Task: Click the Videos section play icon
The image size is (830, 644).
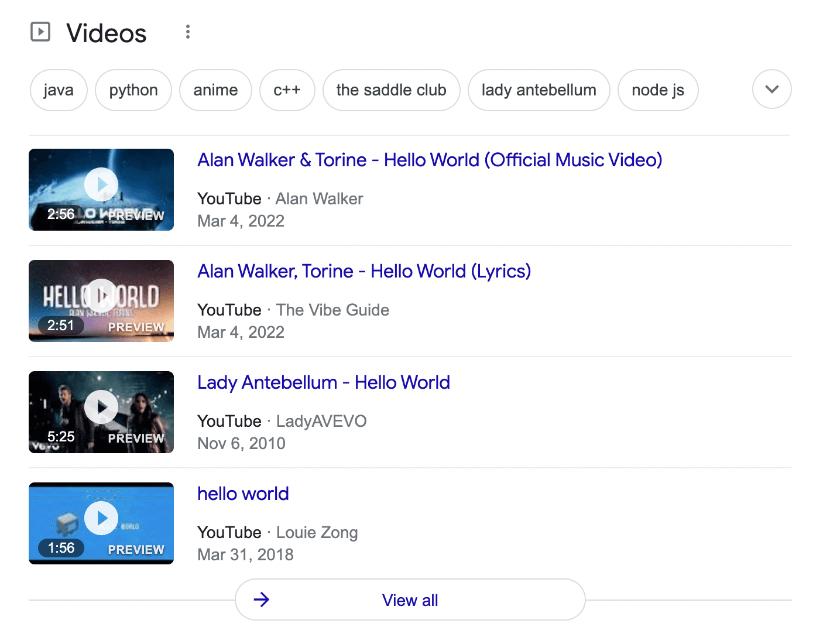Action: click(40, 32)
